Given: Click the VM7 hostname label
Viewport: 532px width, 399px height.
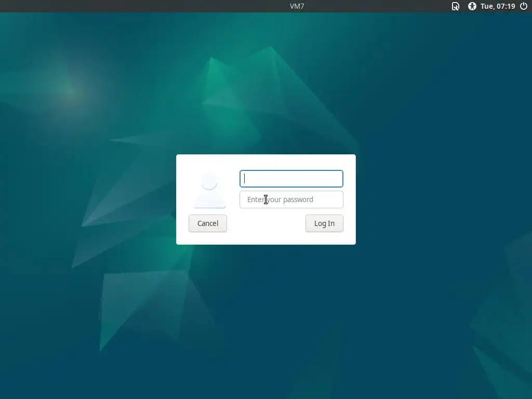Looking at the screenshot, I should tap(297, 6).
